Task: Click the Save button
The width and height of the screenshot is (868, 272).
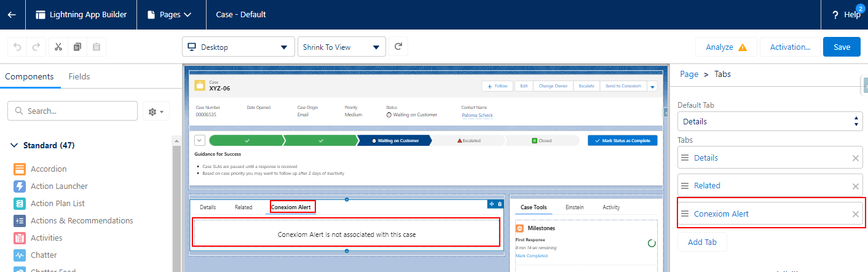Action: 842,47
